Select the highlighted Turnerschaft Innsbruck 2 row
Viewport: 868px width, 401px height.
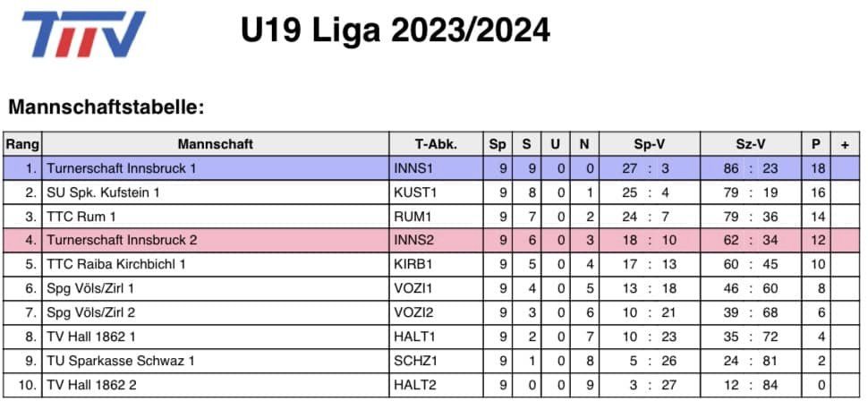pos(432,241)
